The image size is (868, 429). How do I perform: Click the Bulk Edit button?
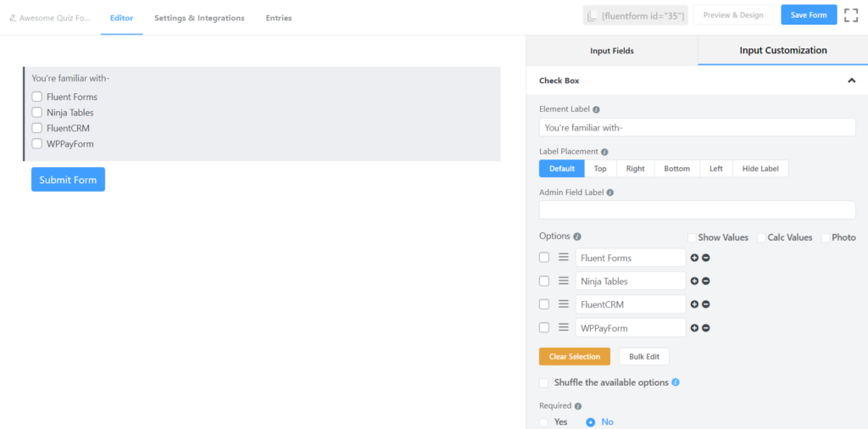tap(644, 356)
